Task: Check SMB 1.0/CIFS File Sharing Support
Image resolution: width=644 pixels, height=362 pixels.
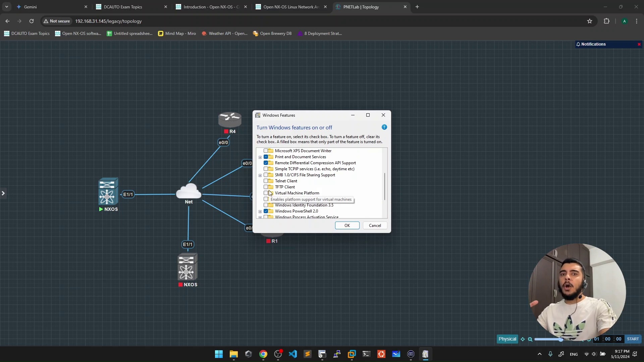Action: pyautogui.click(x=266, y=175)
